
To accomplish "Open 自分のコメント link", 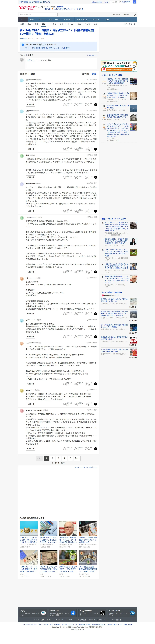I will coord(92,55).
